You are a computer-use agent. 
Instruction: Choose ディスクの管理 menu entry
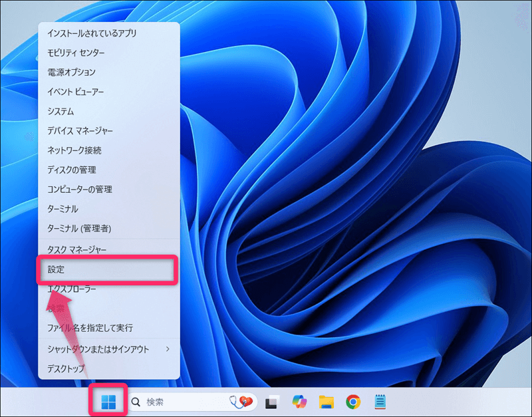coord(71,170)
